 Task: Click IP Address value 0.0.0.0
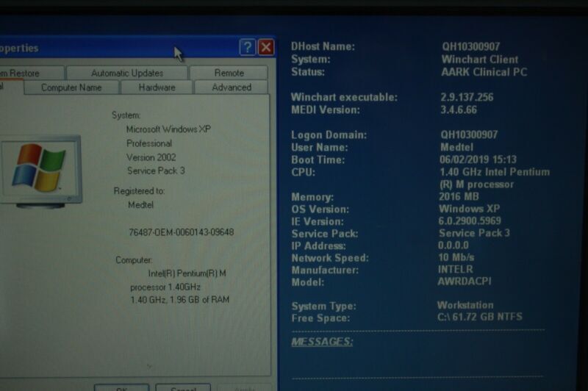(453, 245)
